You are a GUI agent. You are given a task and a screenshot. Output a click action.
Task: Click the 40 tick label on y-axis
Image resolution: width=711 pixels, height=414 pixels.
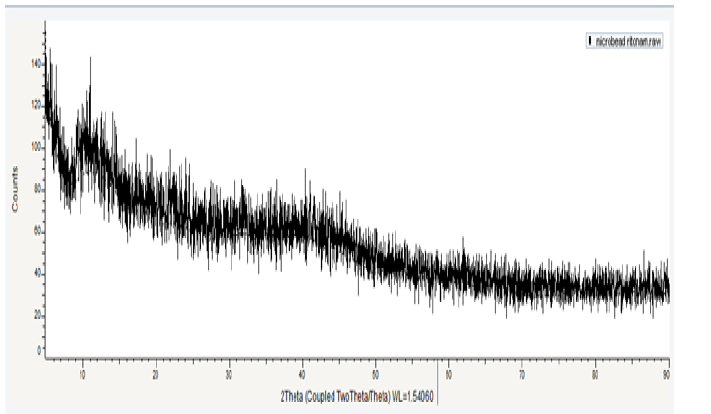pyautogui.click(x=37, y=272)
